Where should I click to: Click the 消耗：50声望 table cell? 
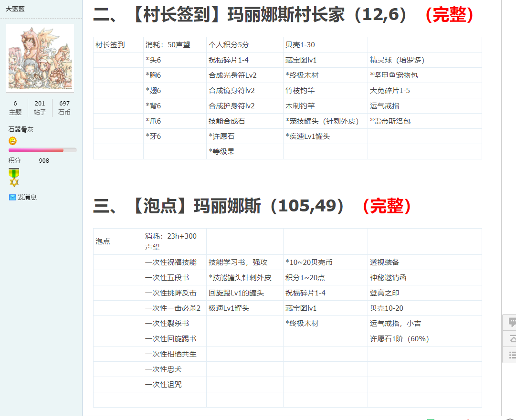[168, 45]
